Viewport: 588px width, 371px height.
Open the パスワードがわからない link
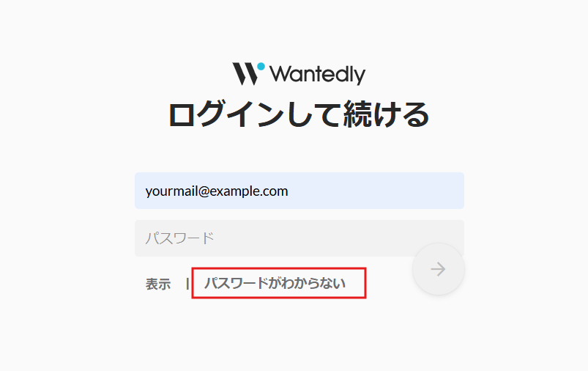[x=275, y=283]
